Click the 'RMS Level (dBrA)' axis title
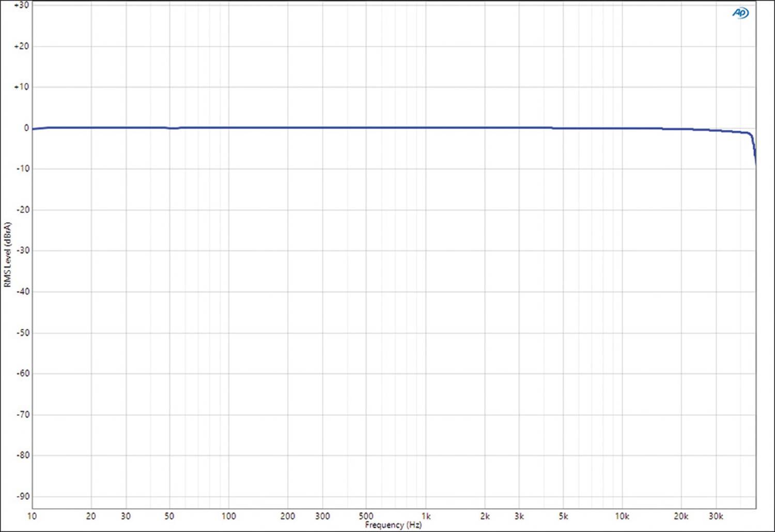The width and height of the screenshot is (775, 532). tap(7, 255)
